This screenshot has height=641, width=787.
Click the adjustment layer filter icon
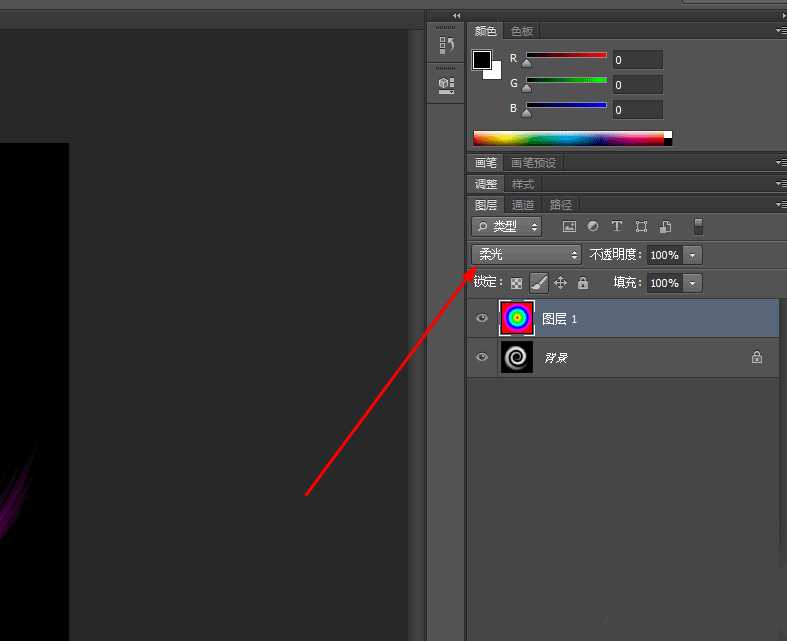pyautogui.click(x=593, y=227)
